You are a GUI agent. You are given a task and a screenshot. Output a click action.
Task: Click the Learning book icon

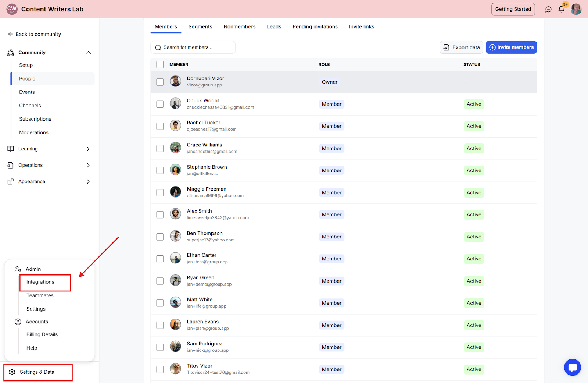pos(11,149)
